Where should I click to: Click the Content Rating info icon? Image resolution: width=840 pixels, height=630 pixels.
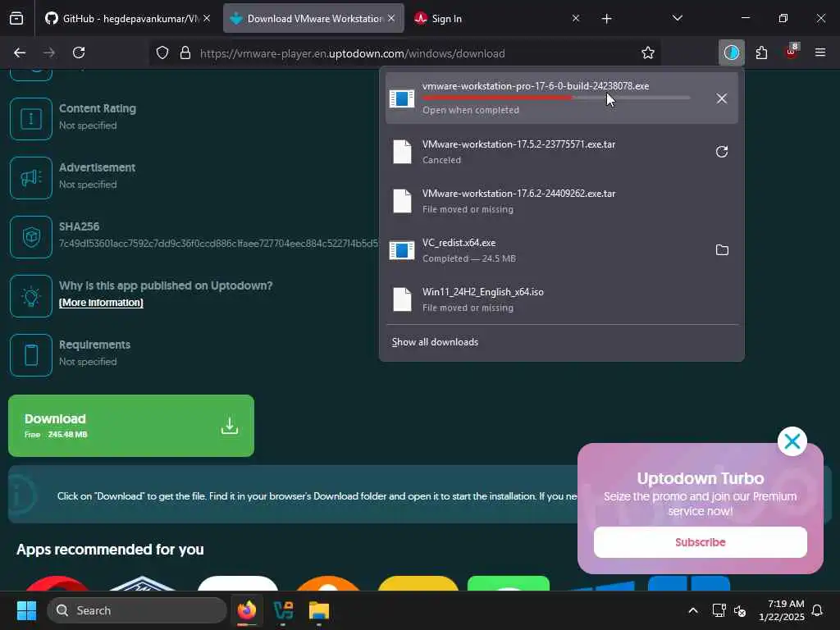[30, 118]
